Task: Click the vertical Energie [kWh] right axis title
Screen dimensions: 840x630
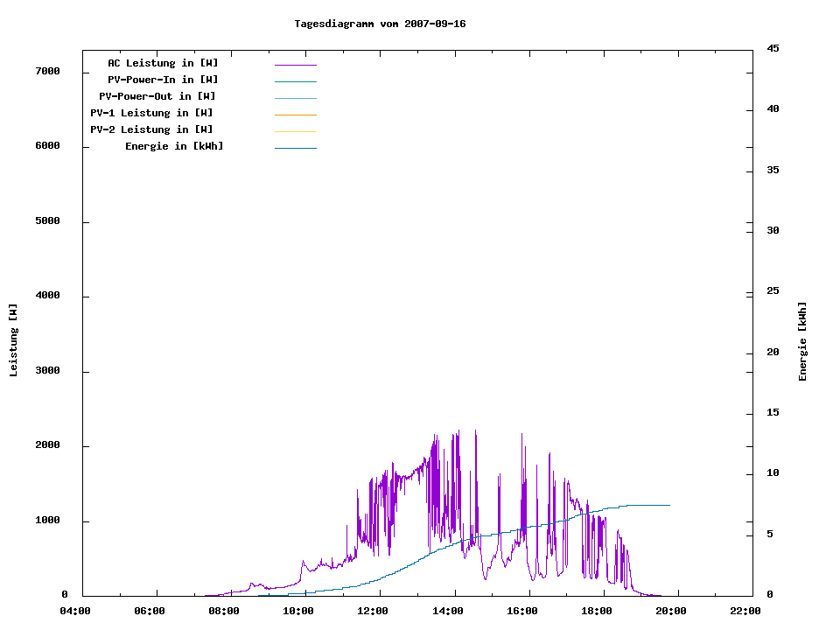Action: coord(803,341)
